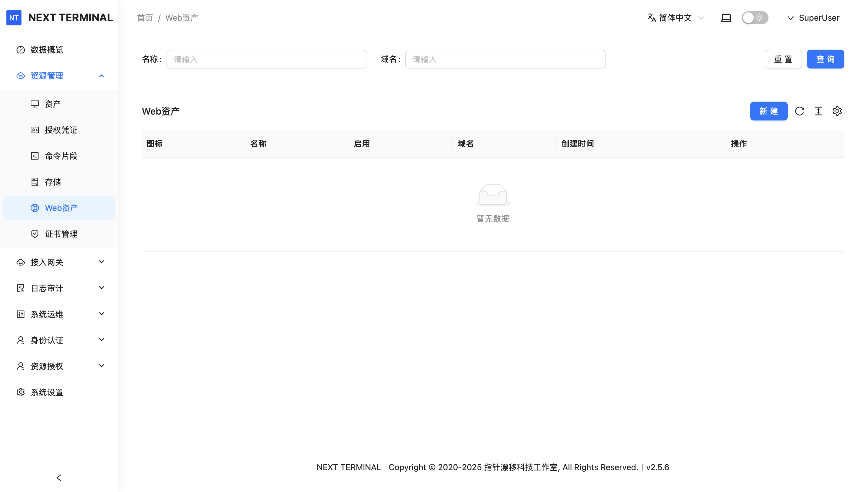Open the column settings gear icon

837,111
